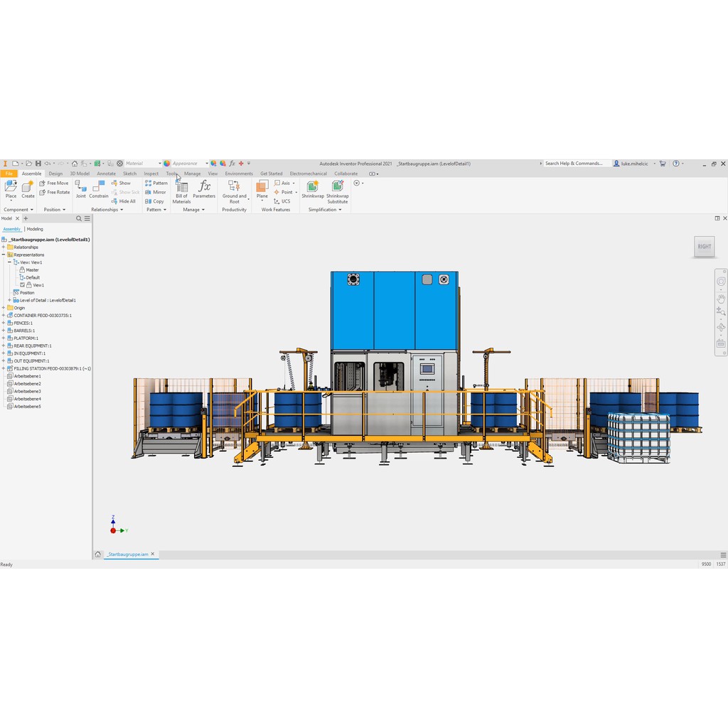Viewport: 728px width, 728px height.
Task: Click the Save icon in quick access toolbar
Action: tap(38, 164)
